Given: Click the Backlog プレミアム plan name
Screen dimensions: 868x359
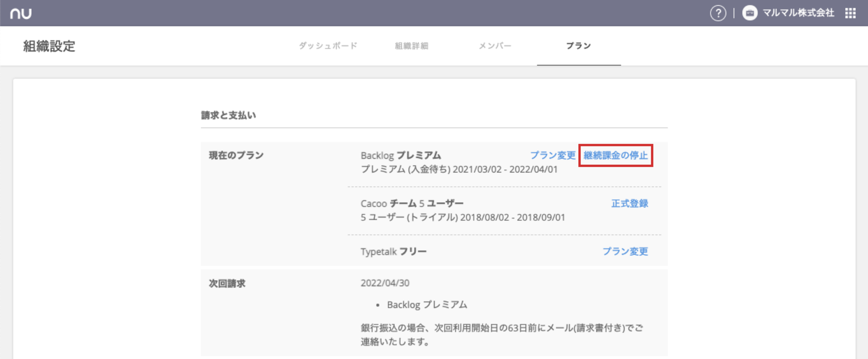Looking at the screenshot, I should coord(401,155).
